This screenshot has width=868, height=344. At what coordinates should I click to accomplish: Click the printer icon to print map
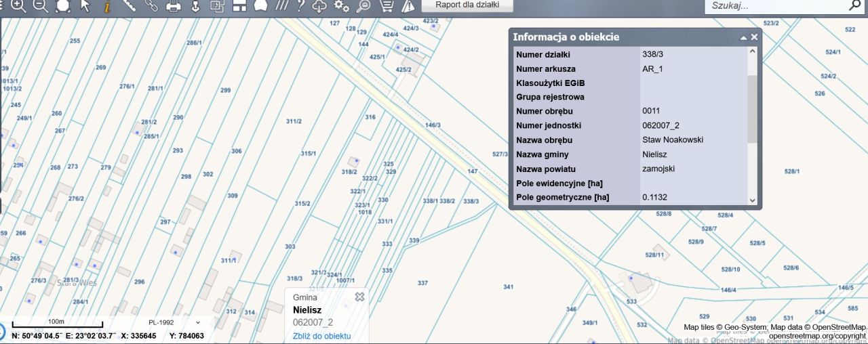pyautogui.click(x=174, y=6)
